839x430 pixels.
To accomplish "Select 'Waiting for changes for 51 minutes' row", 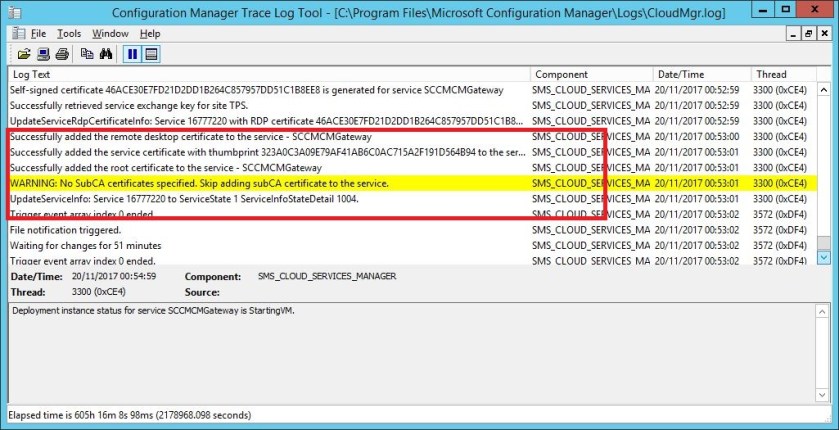I will (412, 245).
